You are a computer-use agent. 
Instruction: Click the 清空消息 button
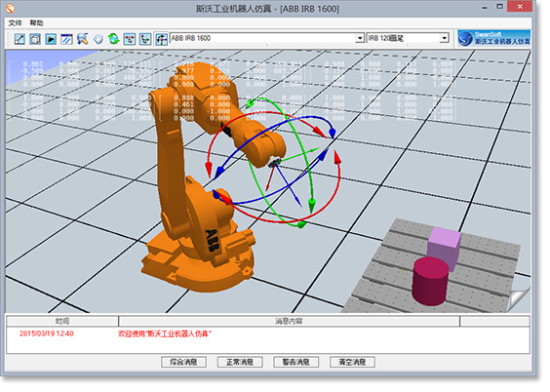(x=352, y=362)
